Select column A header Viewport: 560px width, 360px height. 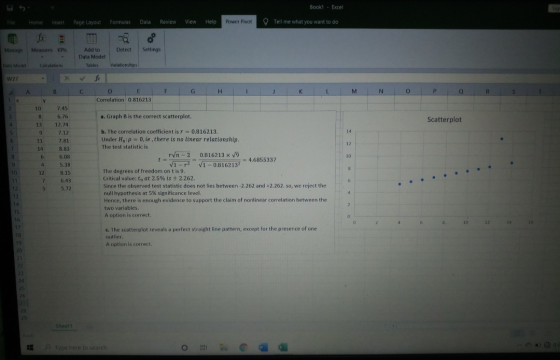pyautogui.click(x=28, y=92)
